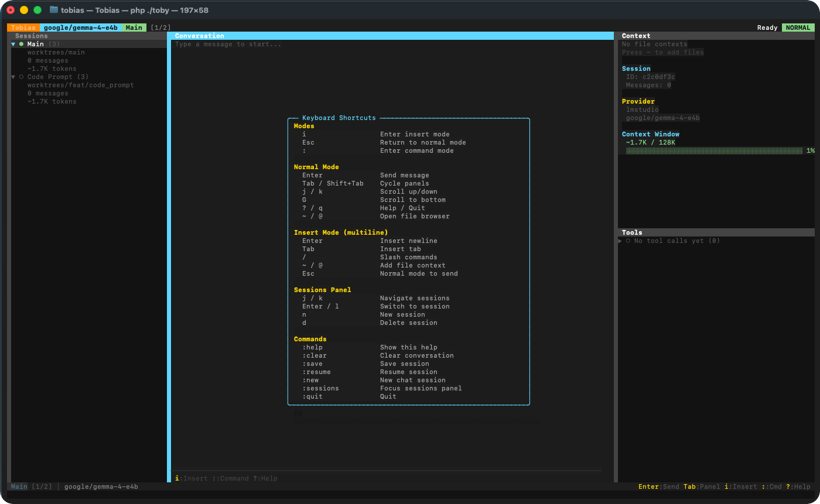
Task: Click the hollow circle beside Code Prompt
Action: point(22,77)
